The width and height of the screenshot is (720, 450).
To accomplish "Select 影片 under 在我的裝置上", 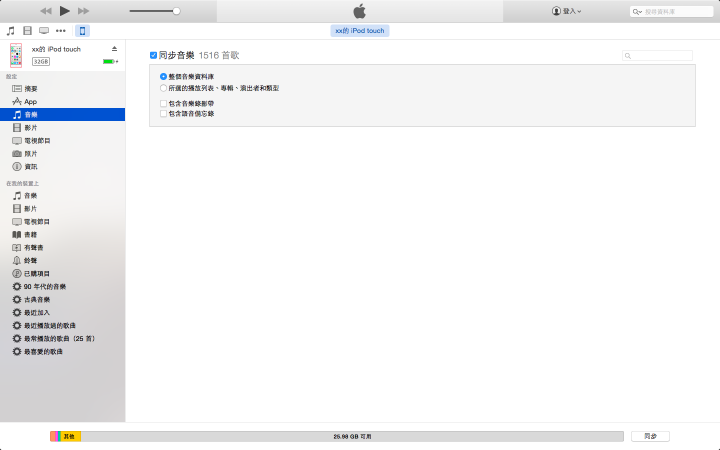I will point(62,208).
